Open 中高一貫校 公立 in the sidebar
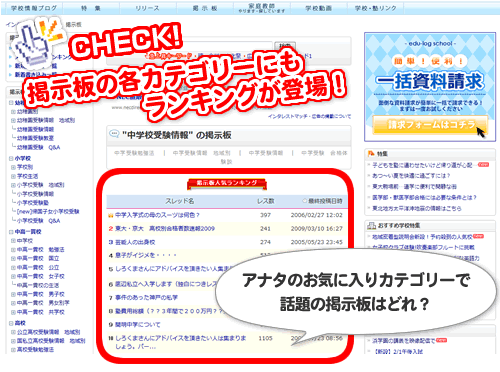This screenshot has width=500, height=372. 38,267
